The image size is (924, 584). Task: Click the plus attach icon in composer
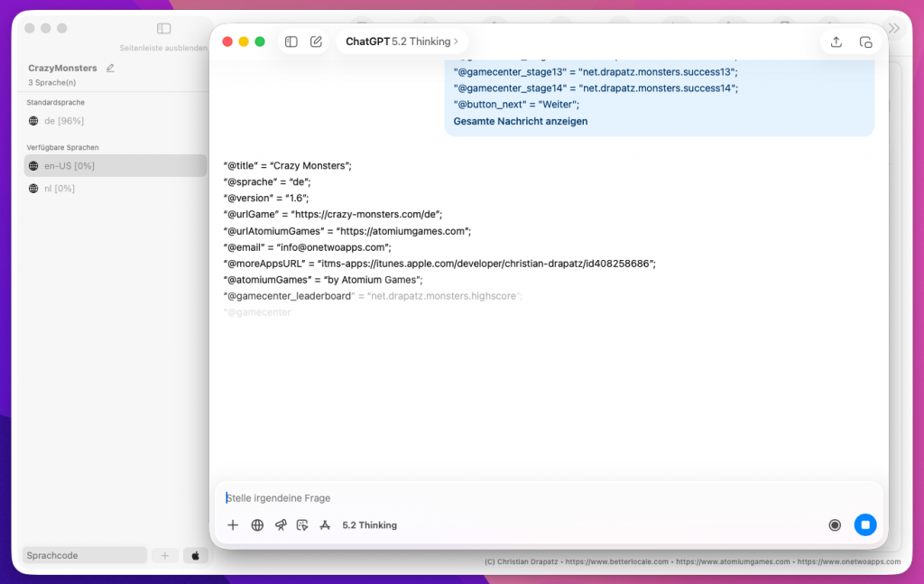233,524
